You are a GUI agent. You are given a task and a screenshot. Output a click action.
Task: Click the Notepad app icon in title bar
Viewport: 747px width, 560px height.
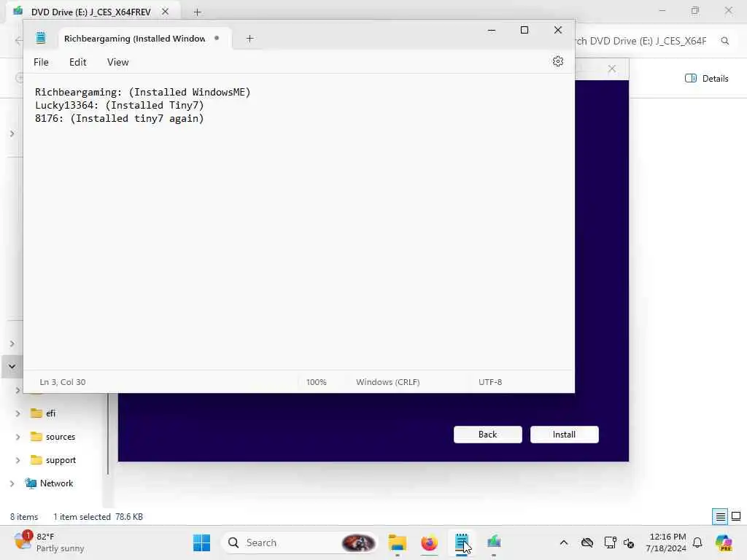click(x=41, y=38)
